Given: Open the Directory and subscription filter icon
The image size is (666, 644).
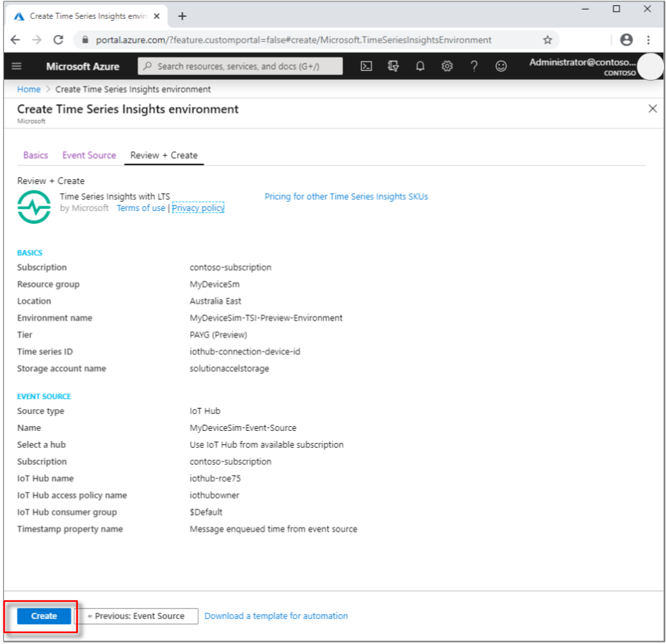Looking at the screenshot, I should (393, 66).
